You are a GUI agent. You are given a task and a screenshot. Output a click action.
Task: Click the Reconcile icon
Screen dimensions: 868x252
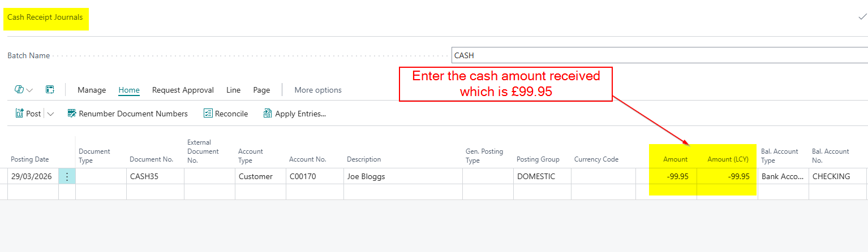208,114
